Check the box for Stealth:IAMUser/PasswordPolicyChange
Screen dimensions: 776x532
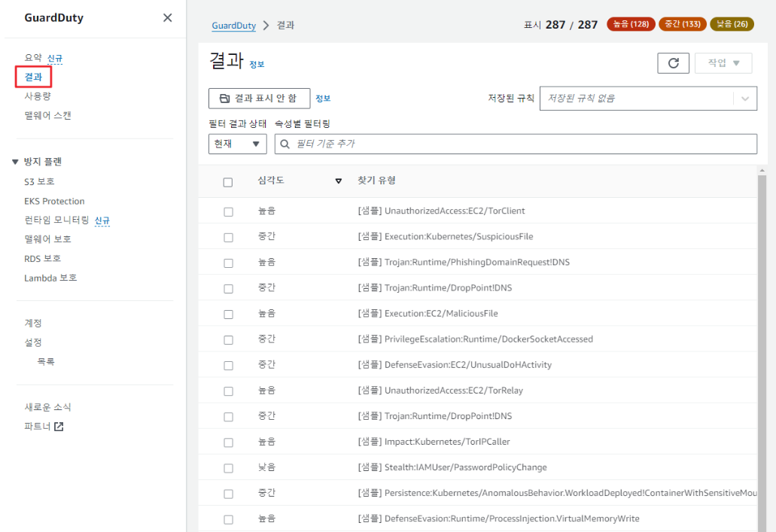tap(228, 468)
